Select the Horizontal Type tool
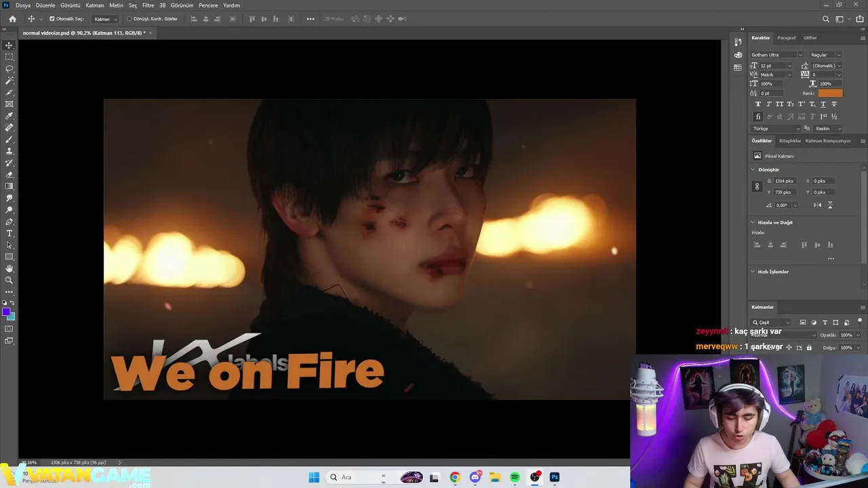The height and width of the screenshot is (488, 868). [x=9, y=233]
